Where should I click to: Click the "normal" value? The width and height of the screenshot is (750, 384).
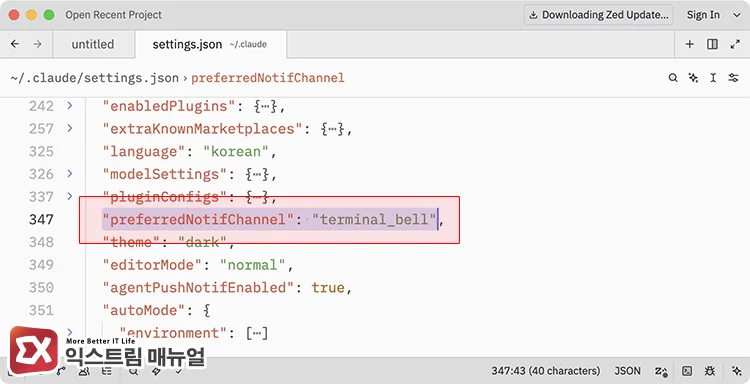(253, 265)
